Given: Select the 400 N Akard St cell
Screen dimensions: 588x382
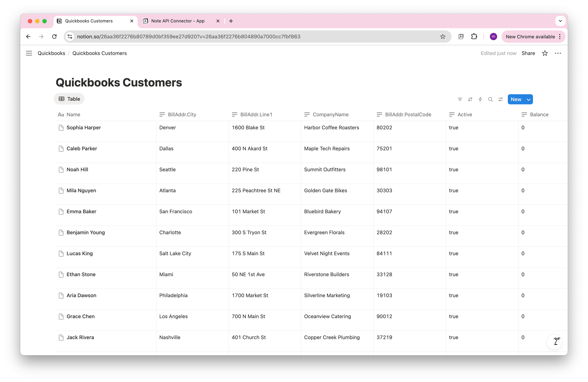Looking at the screenshot, I should pos(265,152).
